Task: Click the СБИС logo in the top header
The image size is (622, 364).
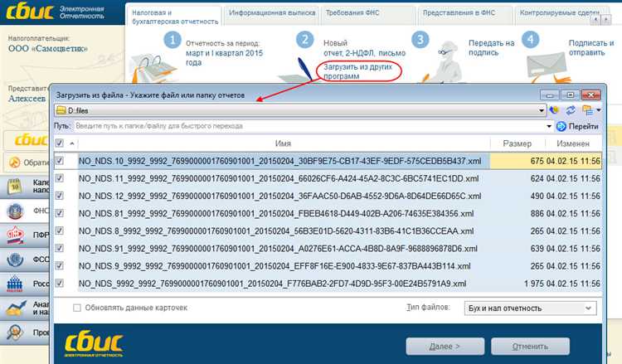Action: (30, 12)
